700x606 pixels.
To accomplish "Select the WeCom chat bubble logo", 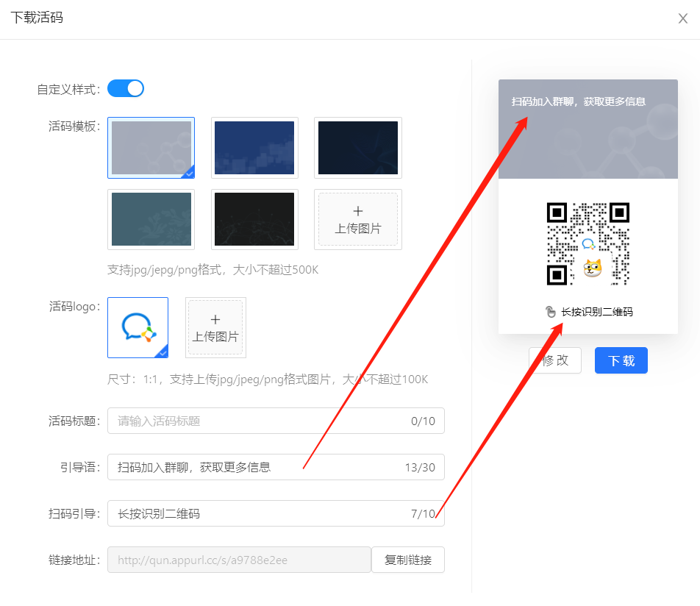I will pyautogui.click(x=138, y=328).
